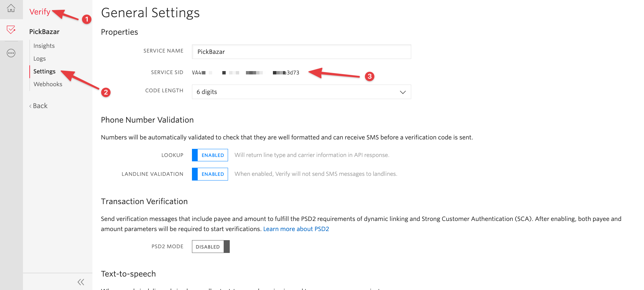Toggle Landline Validation enabled switch
This screenshot has height=290, width=644.
point(210,174)
